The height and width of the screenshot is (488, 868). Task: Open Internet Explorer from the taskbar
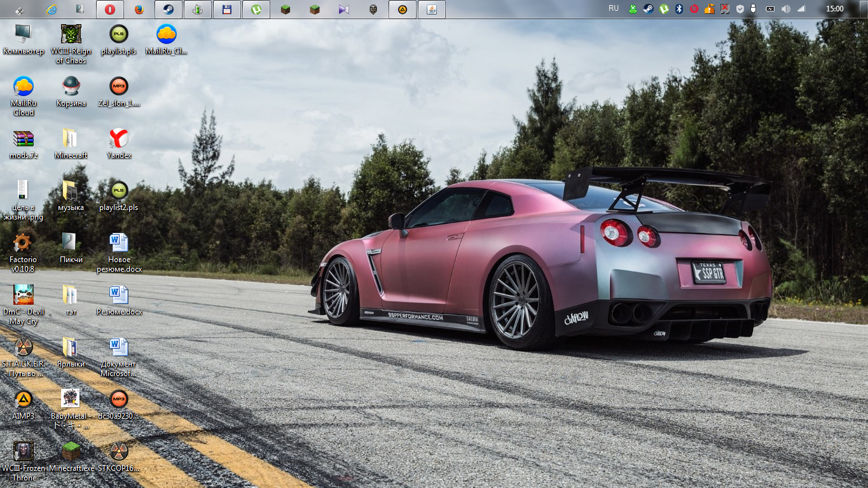point(52,10)
